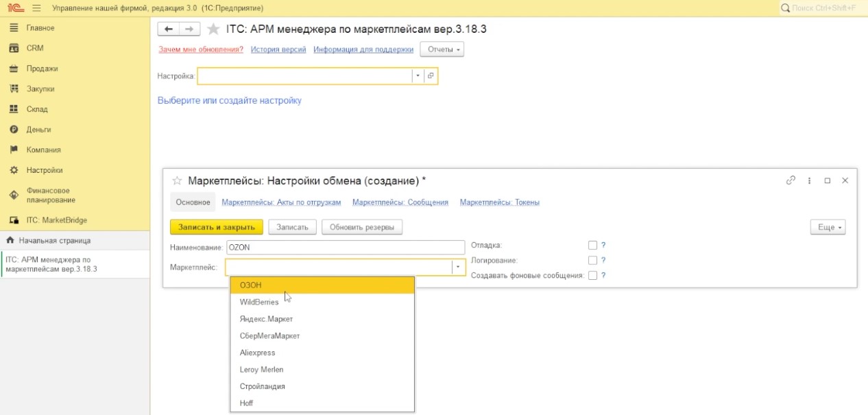Viewport: 868px width, 415px height.
Task: Select Hoff in the list
Action: [x=322, y=403]
